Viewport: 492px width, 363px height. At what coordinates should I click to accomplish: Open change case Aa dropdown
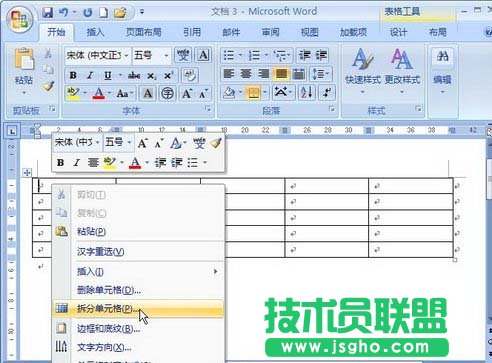[x=125, y=94]
